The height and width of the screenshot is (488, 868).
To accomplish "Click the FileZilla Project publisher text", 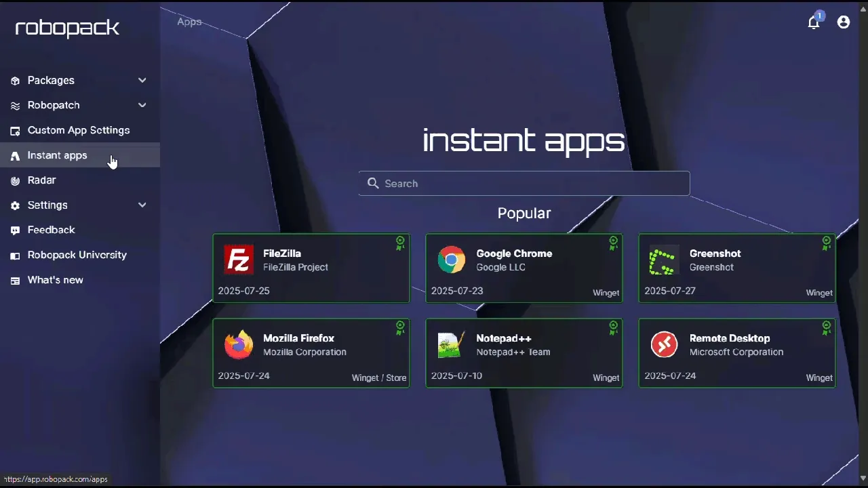I will (296, 267).
